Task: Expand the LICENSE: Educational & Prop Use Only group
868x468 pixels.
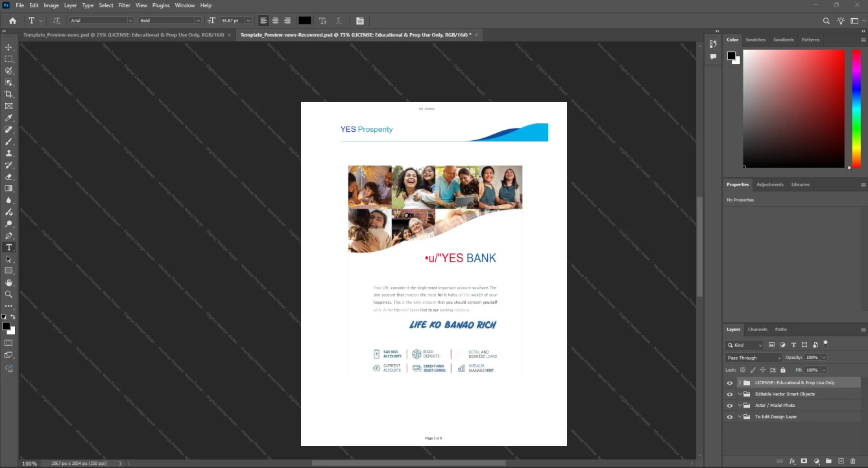Action: point(740,383)
